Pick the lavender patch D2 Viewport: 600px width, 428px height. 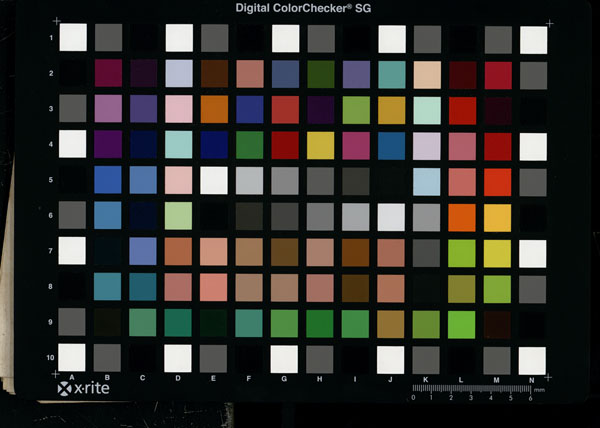[x=179, y=73]
